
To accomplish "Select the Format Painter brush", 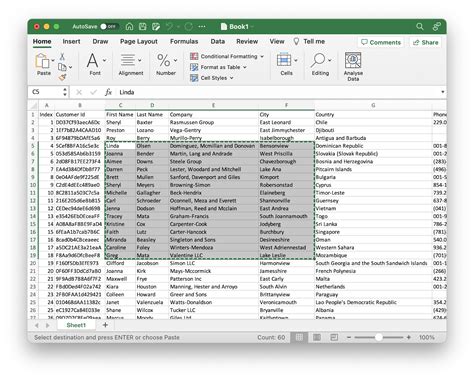I will coord(62,78).
